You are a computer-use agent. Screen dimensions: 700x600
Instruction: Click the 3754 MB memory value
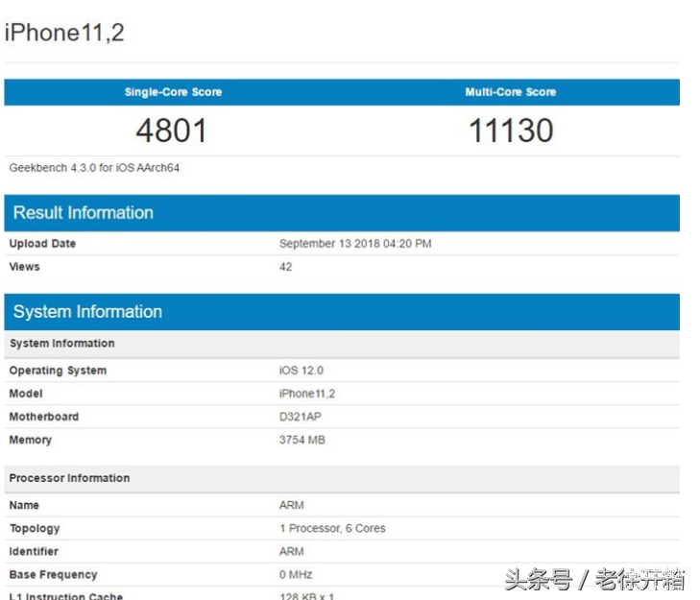pos(302,440)
